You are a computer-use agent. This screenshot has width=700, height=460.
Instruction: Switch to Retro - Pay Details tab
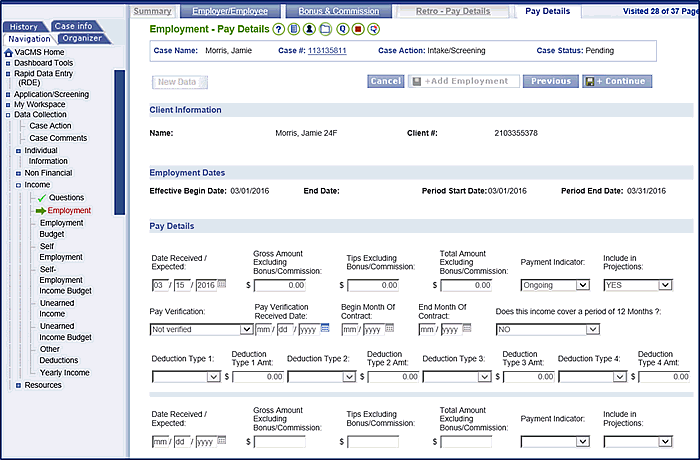(453, 11)
